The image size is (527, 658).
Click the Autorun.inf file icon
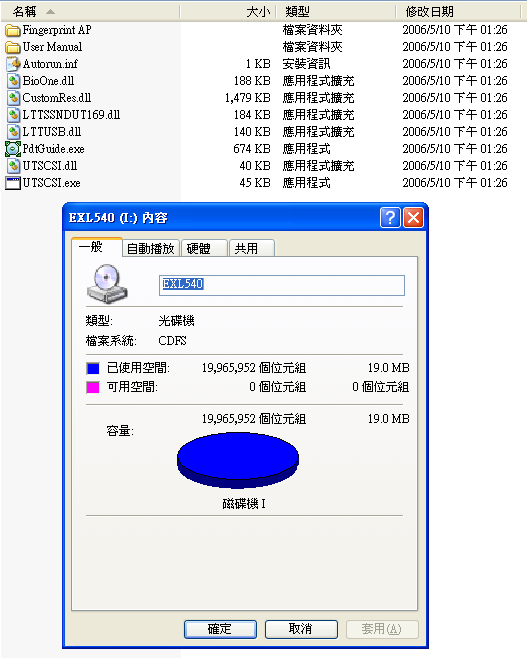(13, 64)
